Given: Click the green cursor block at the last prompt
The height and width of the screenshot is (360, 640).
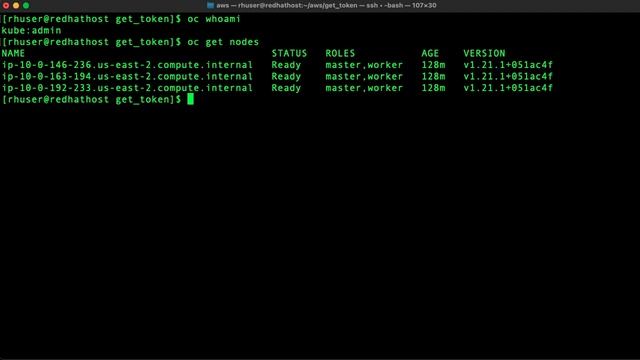Looking at the screenshot, I should pos(191,99).
